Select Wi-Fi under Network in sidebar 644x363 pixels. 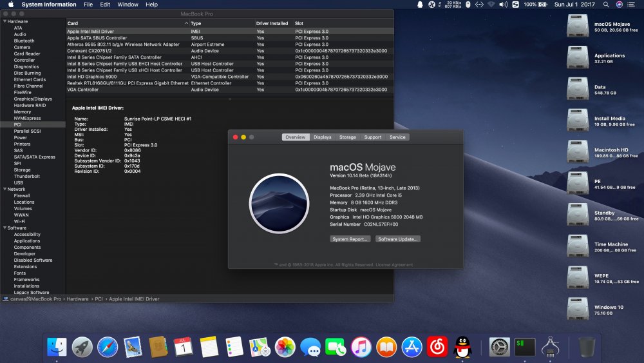point(19,222)
